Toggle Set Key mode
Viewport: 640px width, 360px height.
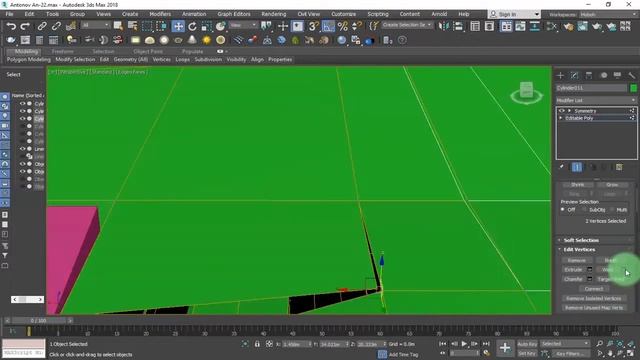(x=527, y=353)
